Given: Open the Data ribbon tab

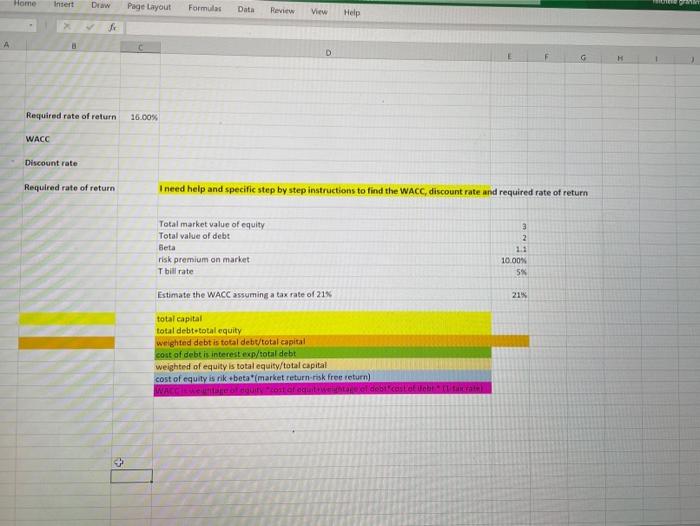Looking at the screenshot, I should point(246,9).
